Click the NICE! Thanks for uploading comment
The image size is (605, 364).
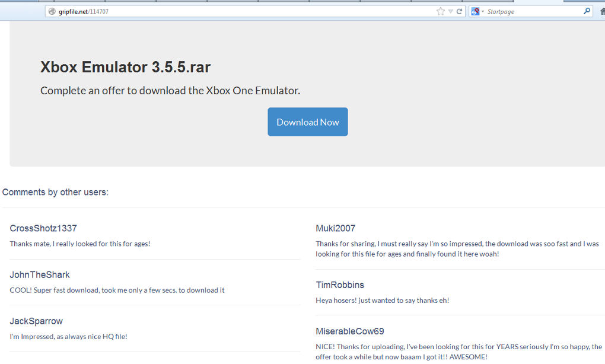pyautogui.click(x=458, y=352)
